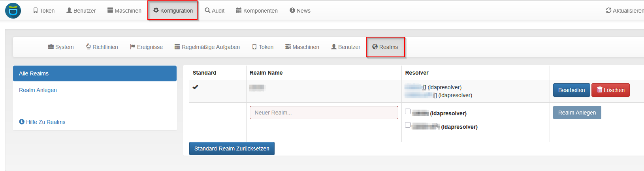Focus the Neuer Realm input field
Viewport: 644px width, 171px height.
(324, 113)
